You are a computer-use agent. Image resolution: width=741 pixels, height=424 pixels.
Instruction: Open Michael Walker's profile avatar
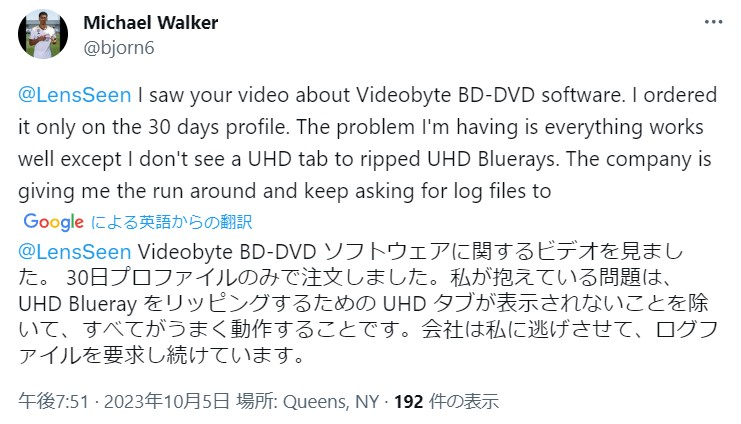click(43, 34)
